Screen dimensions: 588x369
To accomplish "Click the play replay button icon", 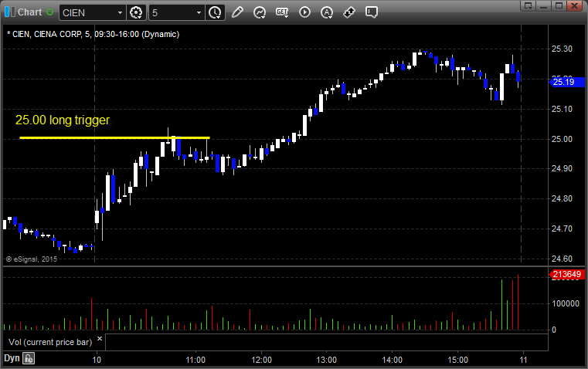I will [x=304, y=12].
